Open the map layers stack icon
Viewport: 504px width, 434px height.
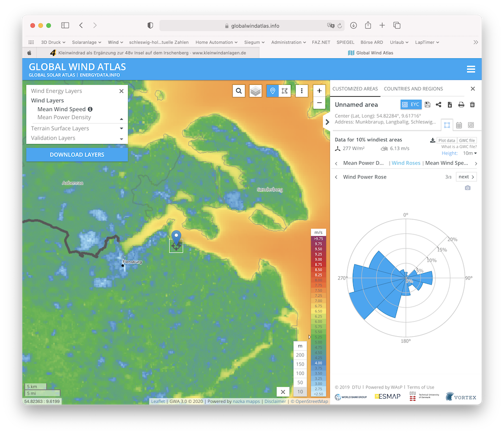[x=256, y=91]
